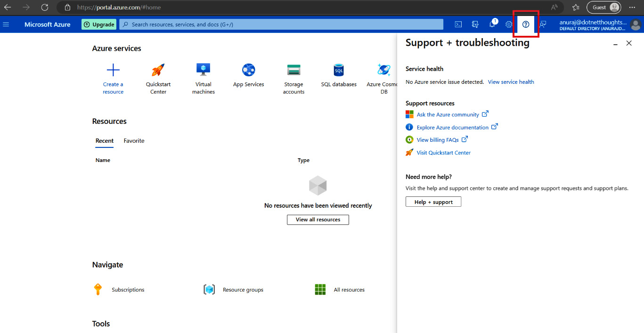Open the Azure portal hamburger menu
The width and height of the screenshot is (644, 333).
point(6,24)
